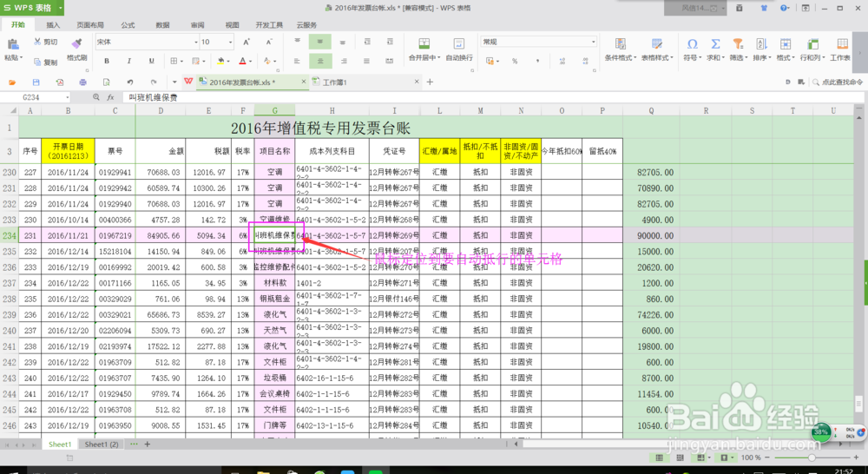Switch to the 数据 (Data) tab
The width and height of the screenshot is (868, 474).
click(163, 25)
